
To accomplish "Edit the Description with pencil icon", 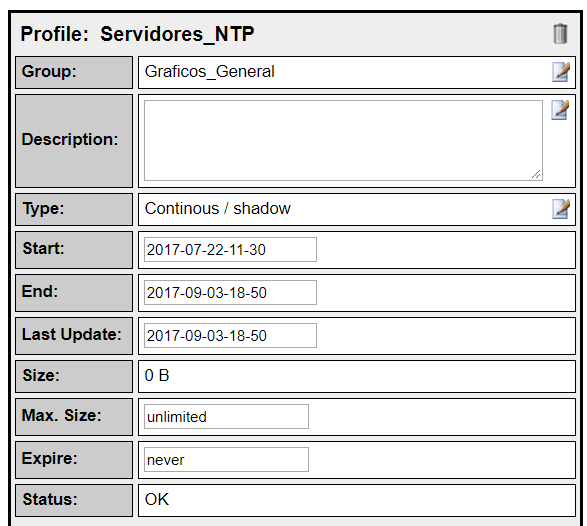I will 560,110.
